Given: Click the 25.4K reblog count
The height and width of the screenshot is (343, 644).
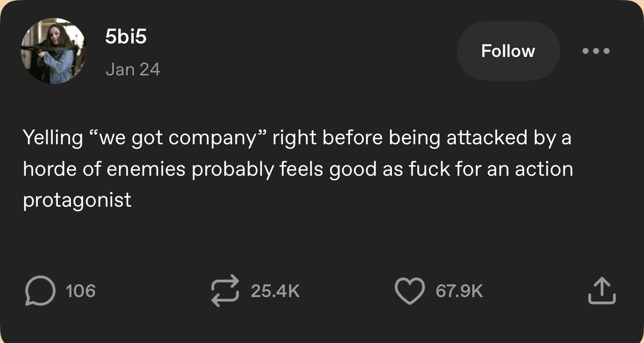Looking at the screenshot, I should [275, 291].
